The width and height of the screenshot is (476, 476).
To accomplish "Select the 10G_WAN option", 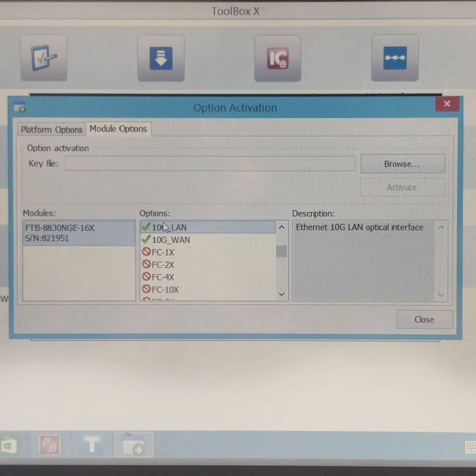I will 171,240.
